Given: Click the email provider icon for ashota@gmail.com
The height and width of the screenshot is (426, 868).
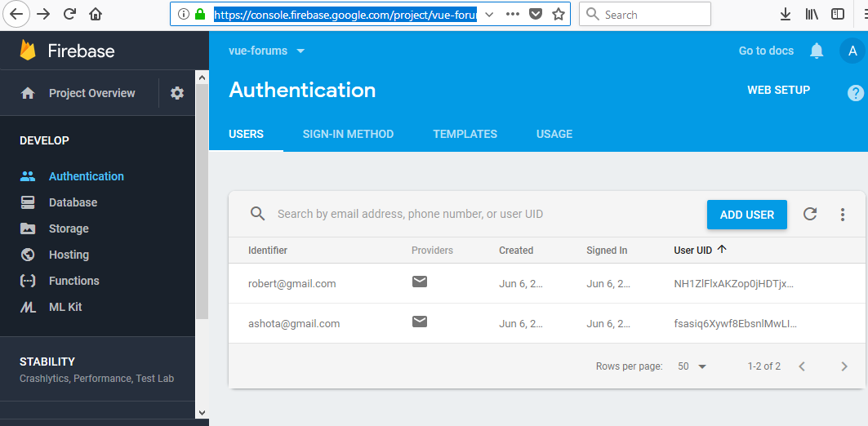Looking at the screenshot, I should (x=420, y=322).
